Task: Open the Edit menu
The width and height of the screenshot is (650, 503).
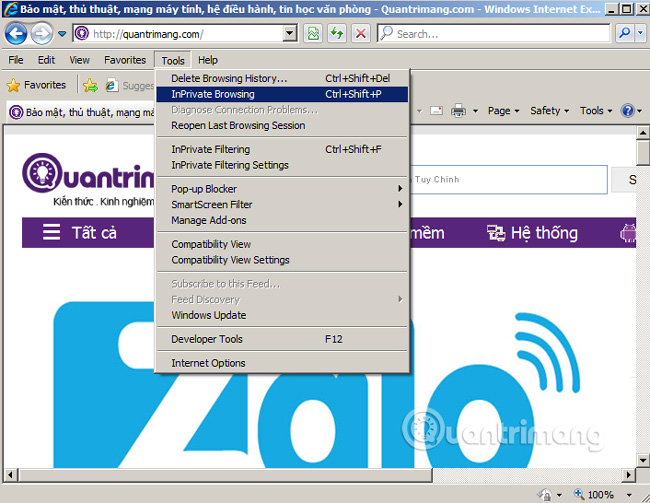Action: (x=46, y=60)
